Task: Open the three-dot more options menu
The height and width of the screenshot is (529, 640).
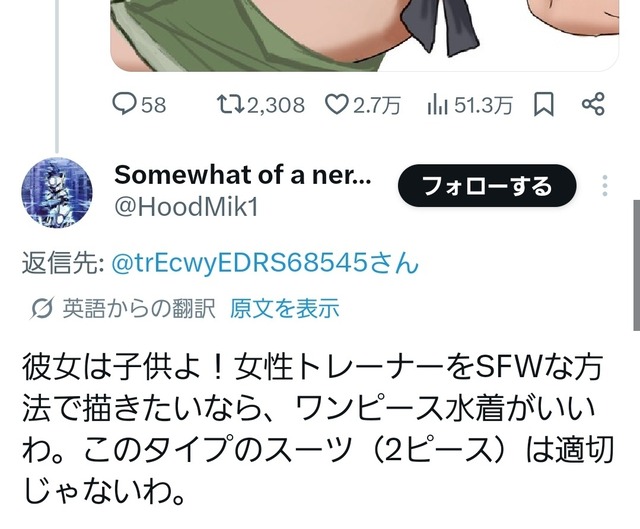Action: click(605, 186)
